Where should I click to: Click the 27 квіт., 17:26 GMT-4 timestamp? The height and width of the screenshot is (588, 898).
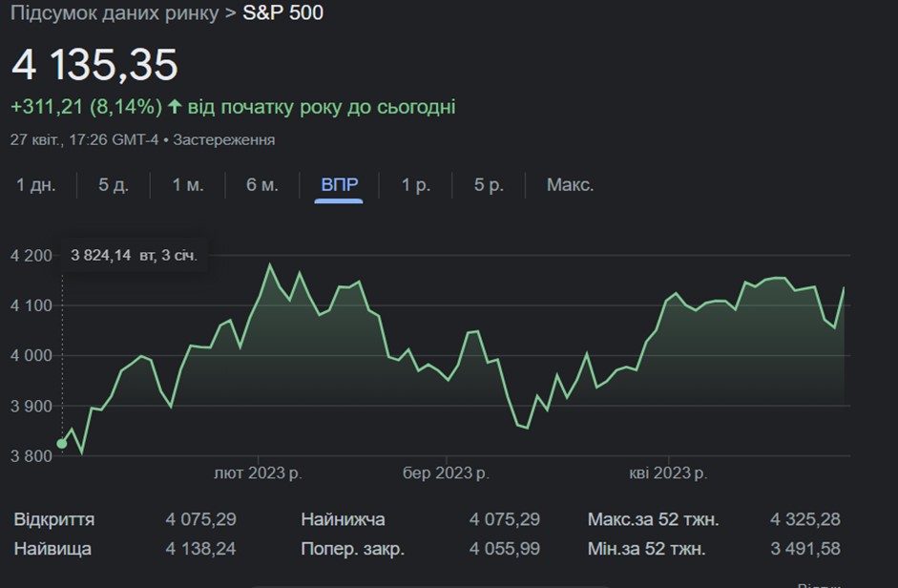click(x=84, y=139)
